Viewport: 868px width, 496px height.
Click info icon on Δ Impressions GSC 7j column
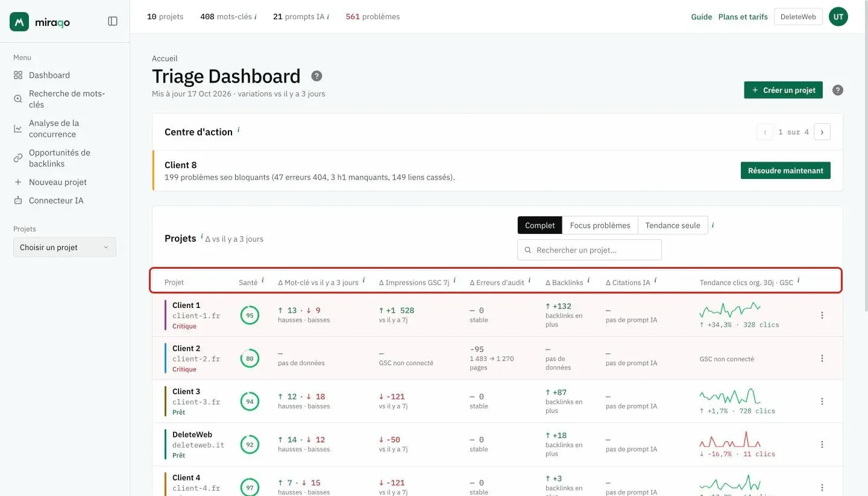pos(454,280)
